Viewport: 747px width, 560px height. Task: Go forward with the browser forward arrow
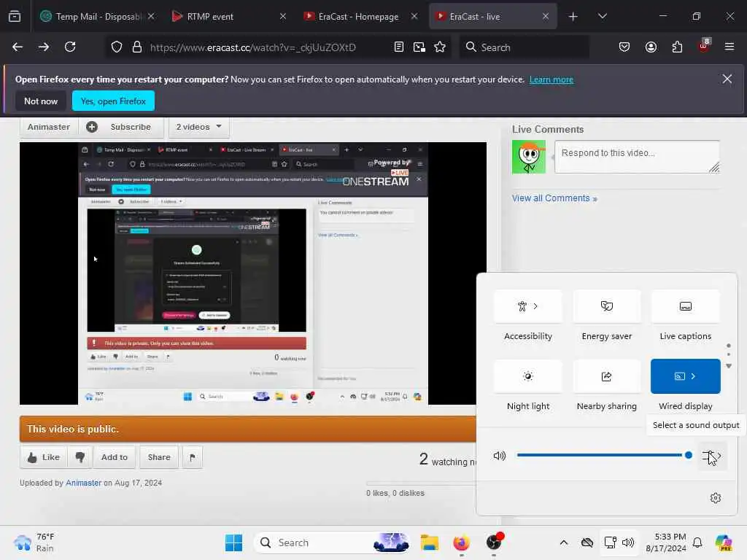click(43, 47)
